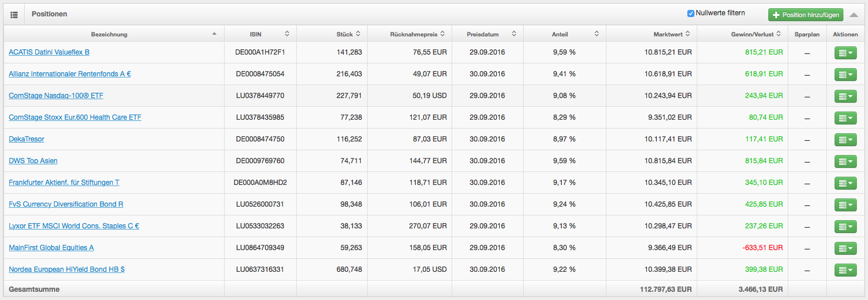
Task: Sort by the Preisdatum column
Action: (x=487, y=34)
